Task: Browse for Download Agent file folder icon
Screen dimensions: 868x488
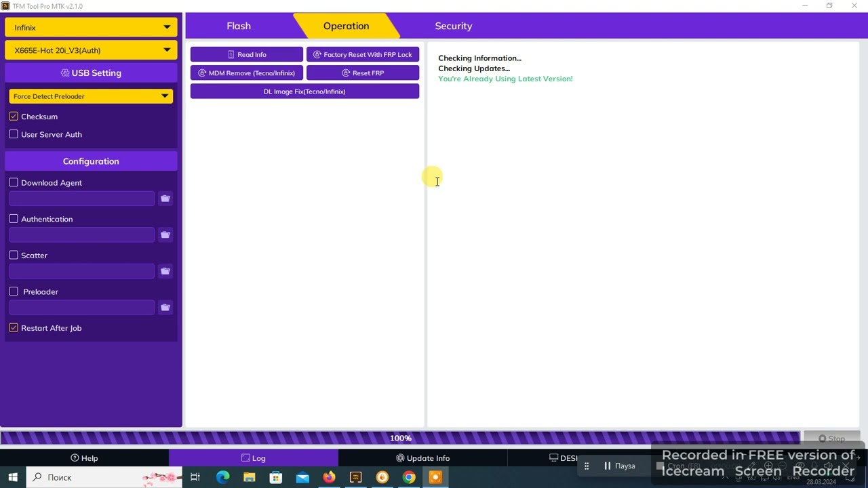Action: [165, 199]
